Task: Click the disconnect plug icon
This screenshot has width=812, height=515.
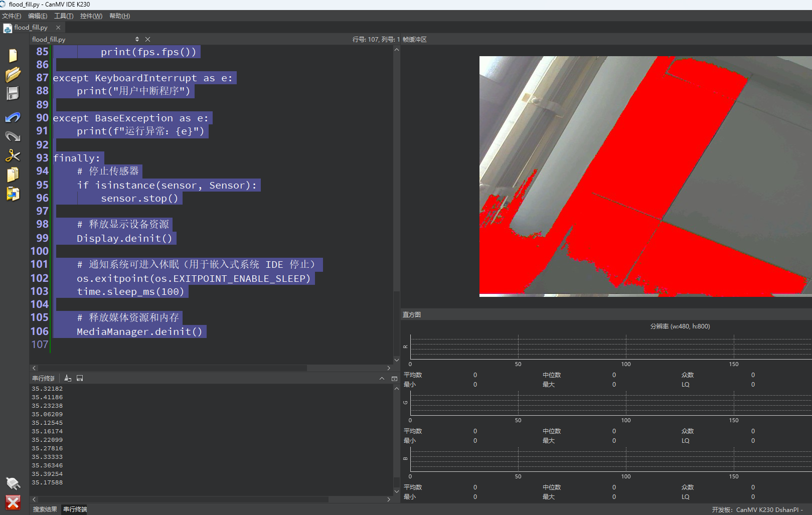Action: tap(13, 483)
